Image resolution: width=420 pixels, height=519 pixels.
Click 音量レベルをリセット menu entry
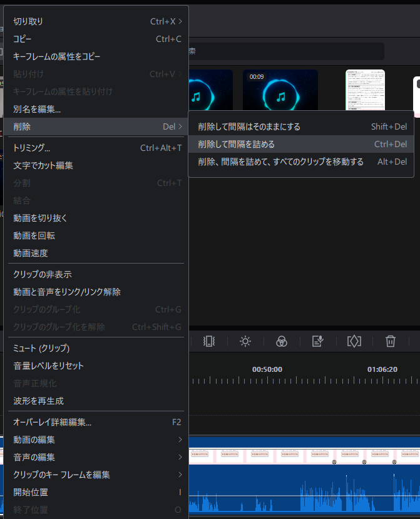pyautogui.click(x=48, y=366)
